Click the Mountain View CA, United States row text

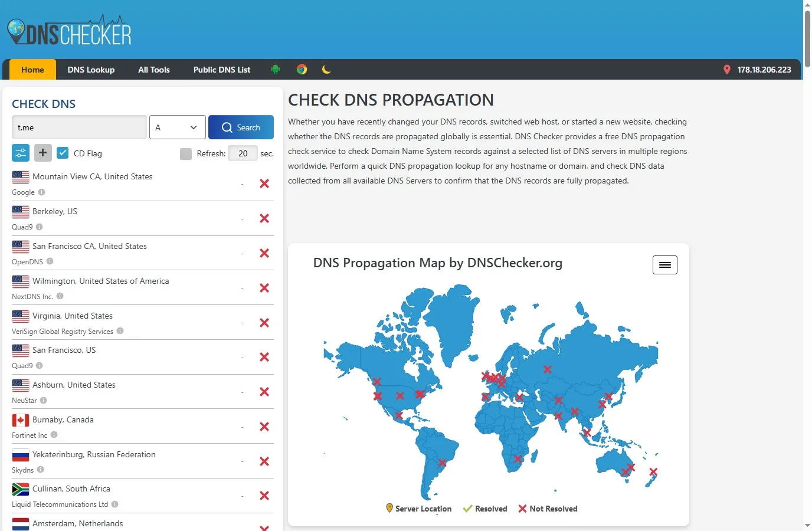point(93,176)
